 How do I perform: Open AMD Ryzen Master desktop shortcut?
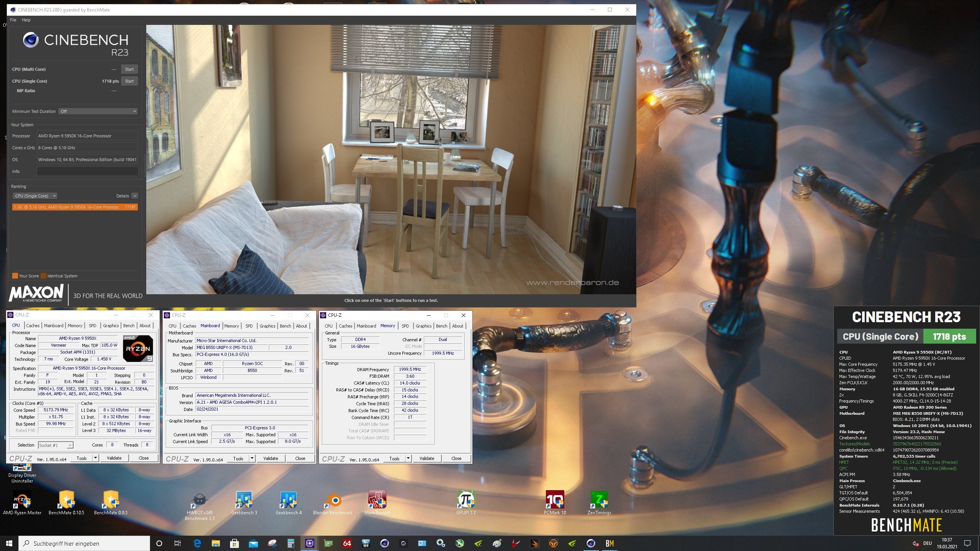(22, 502)
